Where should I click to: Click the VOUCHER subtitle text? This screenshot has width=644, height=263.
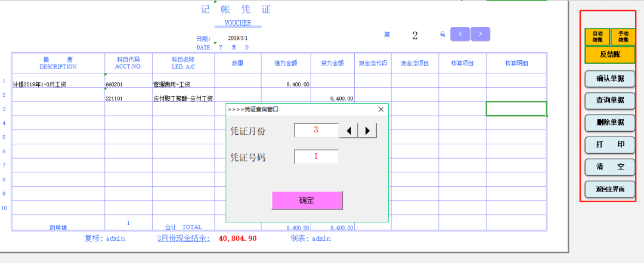coord(238,23)
